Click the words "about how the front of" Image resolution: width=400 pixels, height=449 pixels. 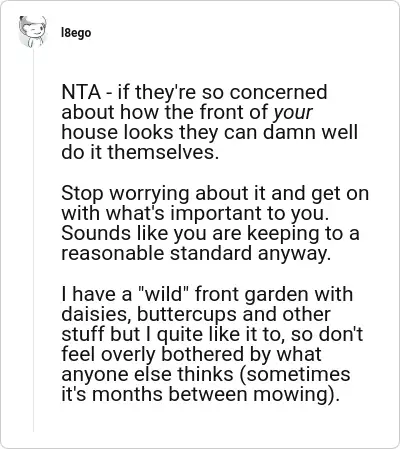(165, 112)
